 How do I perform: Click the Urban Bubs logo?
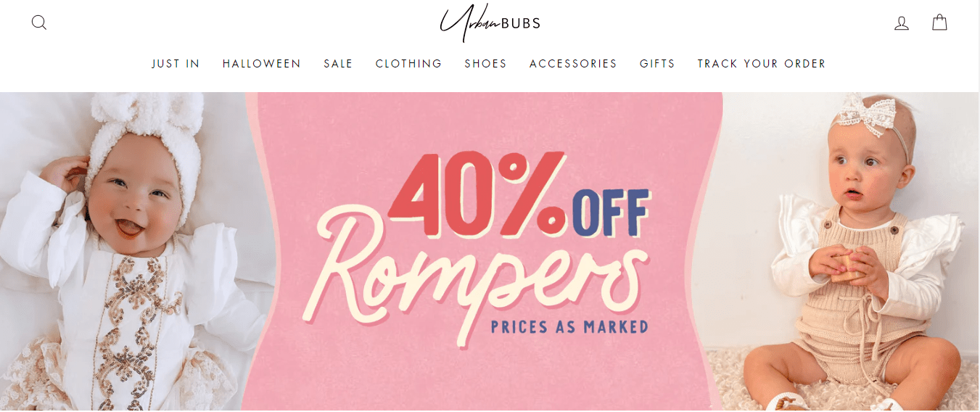point(490,23)
